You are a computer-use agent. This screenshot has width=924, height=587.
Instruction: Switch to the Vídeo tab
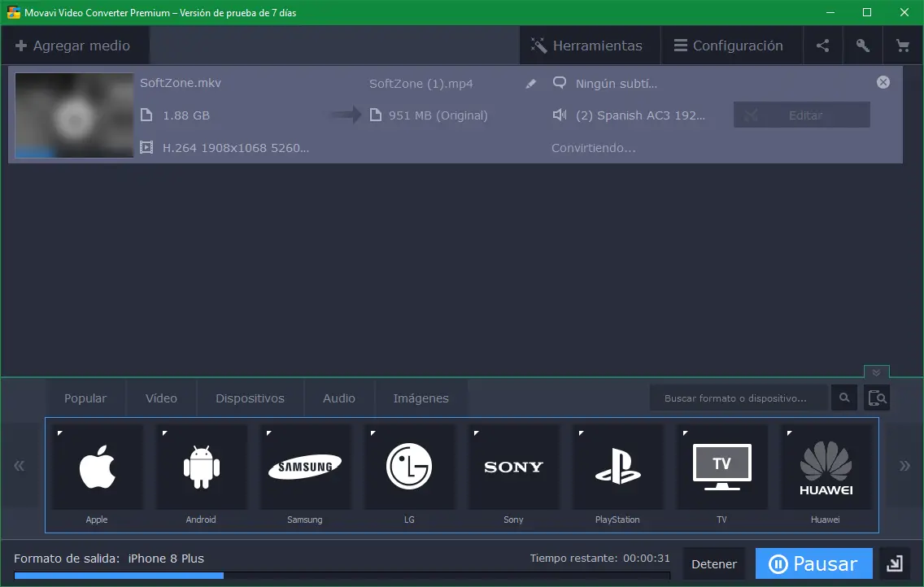pyautogui.click(x=162, y=398)
